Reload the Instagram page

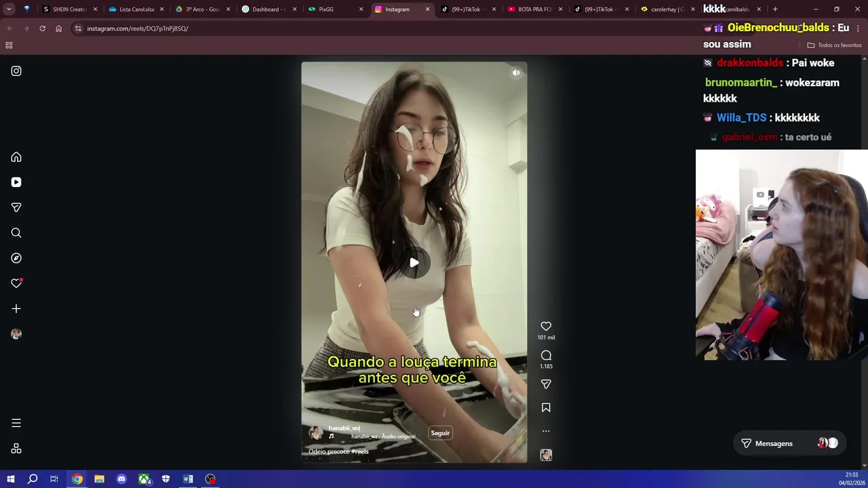coord(42,28)
